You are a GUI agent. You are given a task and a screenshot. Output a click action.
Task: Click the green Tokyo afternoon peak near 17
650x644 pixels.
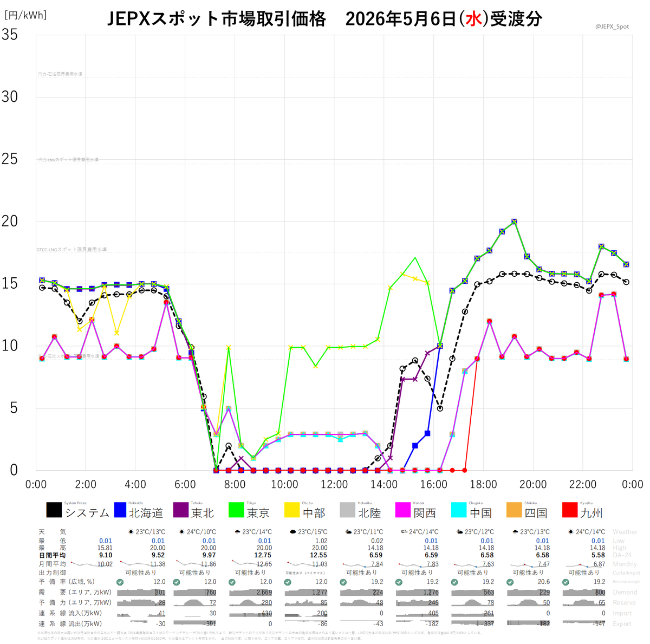coord(415,258)
